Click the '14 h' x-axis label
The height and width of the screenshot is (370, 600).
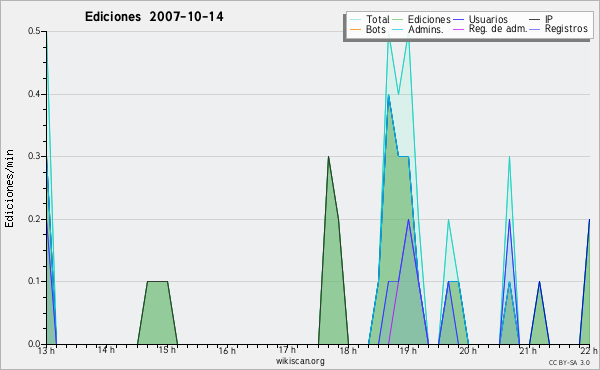tap(106, 350)
